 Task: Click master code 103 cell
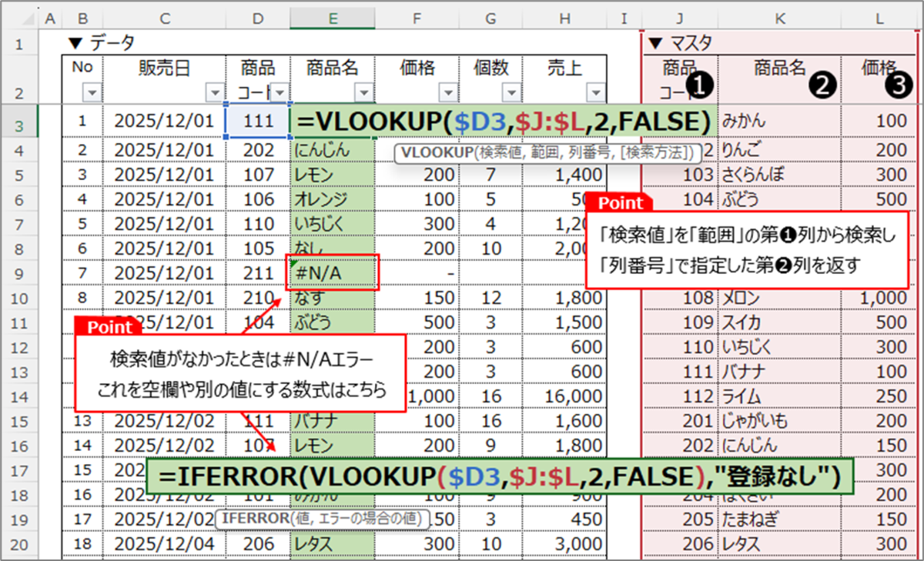[x=680, y=175]
